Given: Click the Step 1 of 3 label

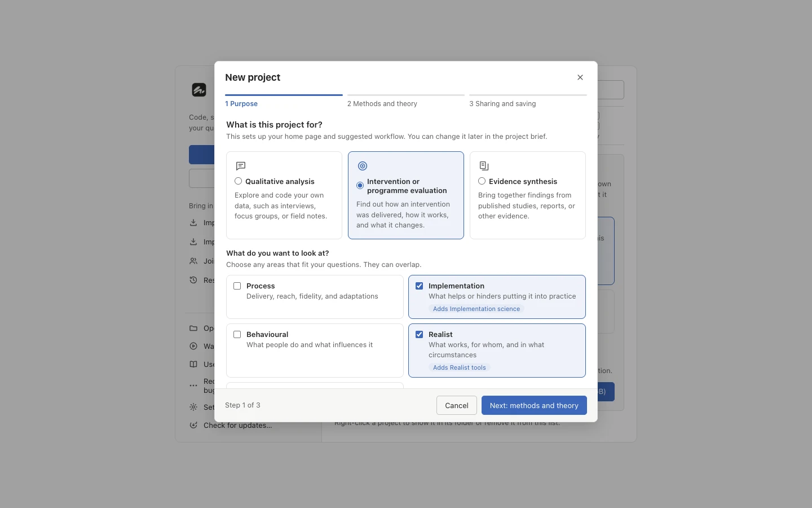Looking at the screenshot, I should tap(242, 405).
